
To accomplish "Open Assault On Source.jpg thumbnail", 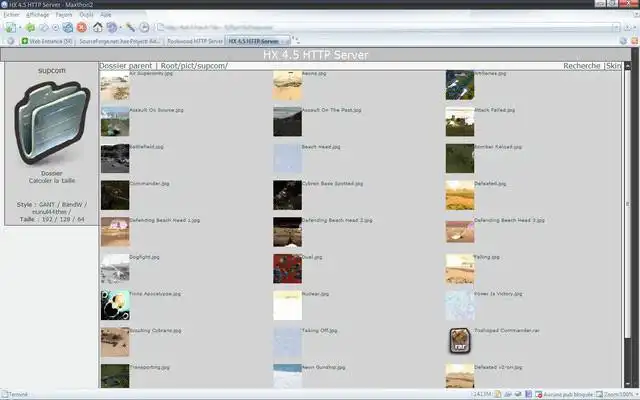I will tap(115, 122).
